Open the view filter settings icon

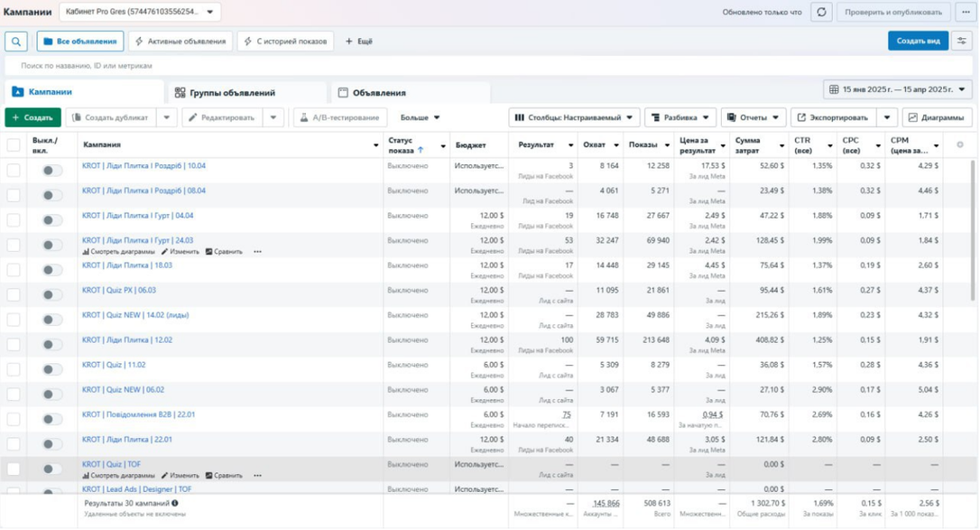962,42
